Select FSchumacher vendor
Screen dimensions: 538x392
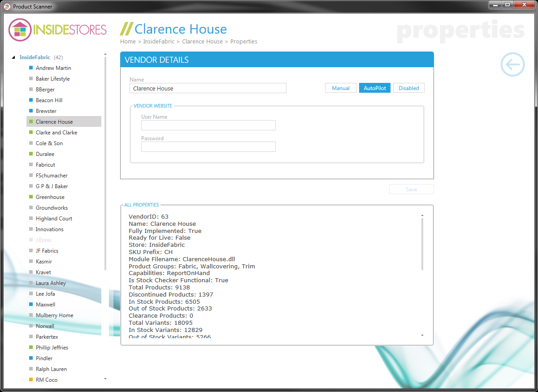click(52, 176)
